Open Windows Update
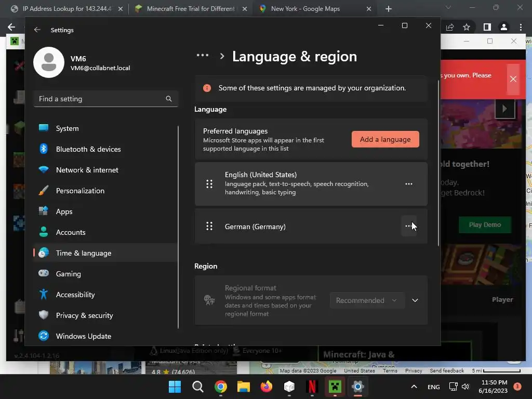The width and height of the screenshot is (532, 399). [x=105, y=336]
